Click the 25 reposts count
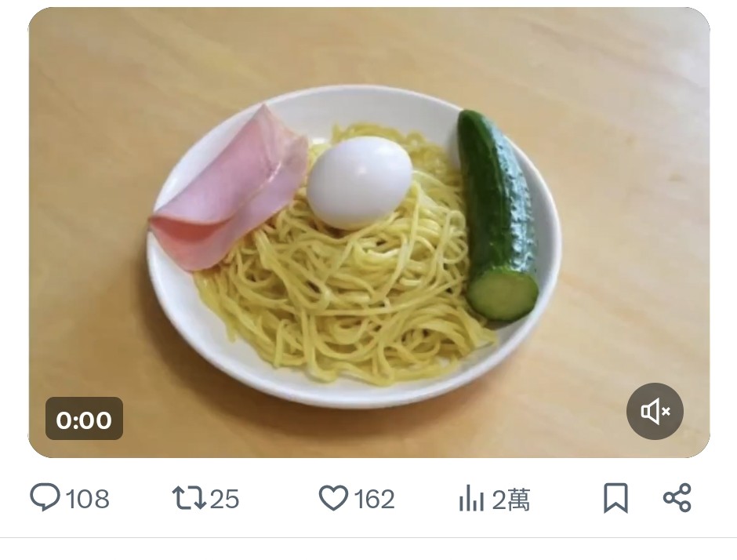Viewport: 737px width, 560px height. (x=224, y=499)
